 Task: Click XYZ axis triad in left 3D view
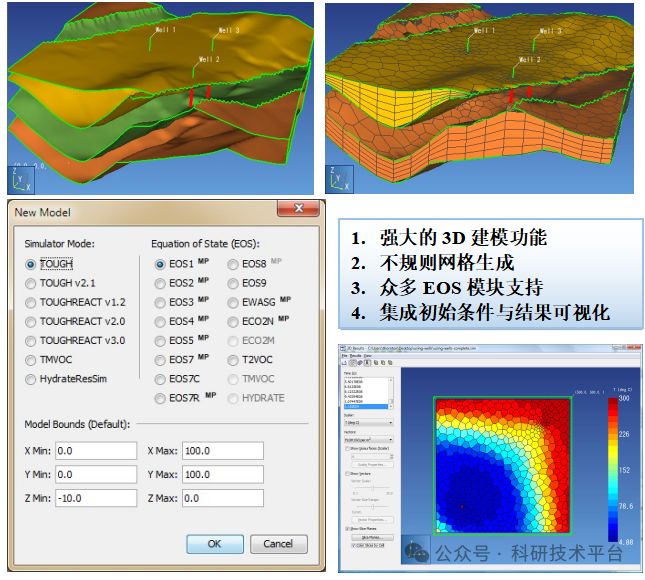[21, 180]
